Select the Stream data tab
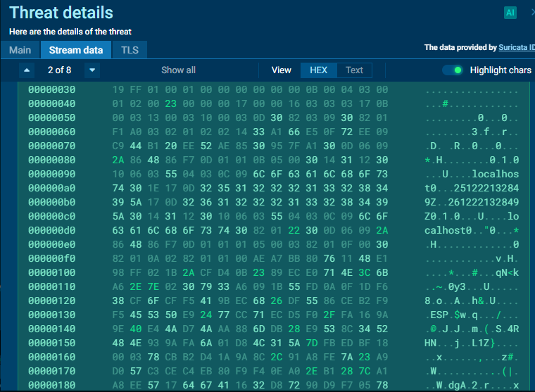The image size is (535, 392). (76, 50)
